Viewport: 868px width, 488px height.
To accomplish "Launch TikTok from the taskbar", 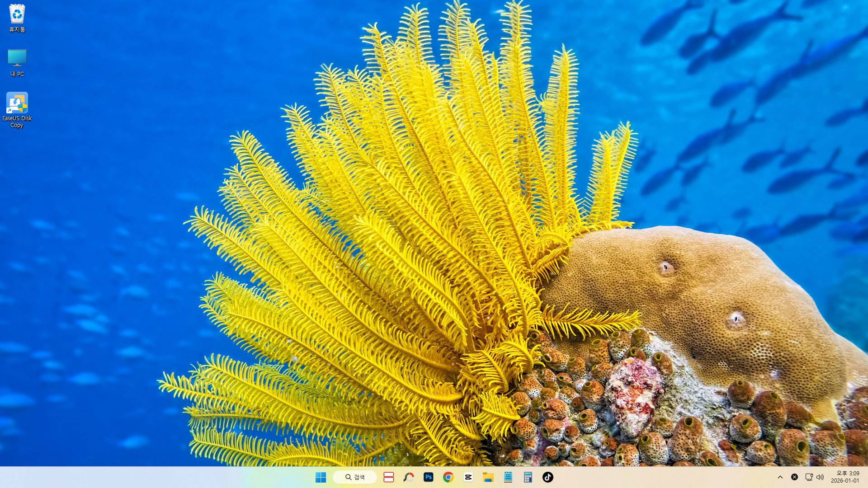I will point(547,477).
